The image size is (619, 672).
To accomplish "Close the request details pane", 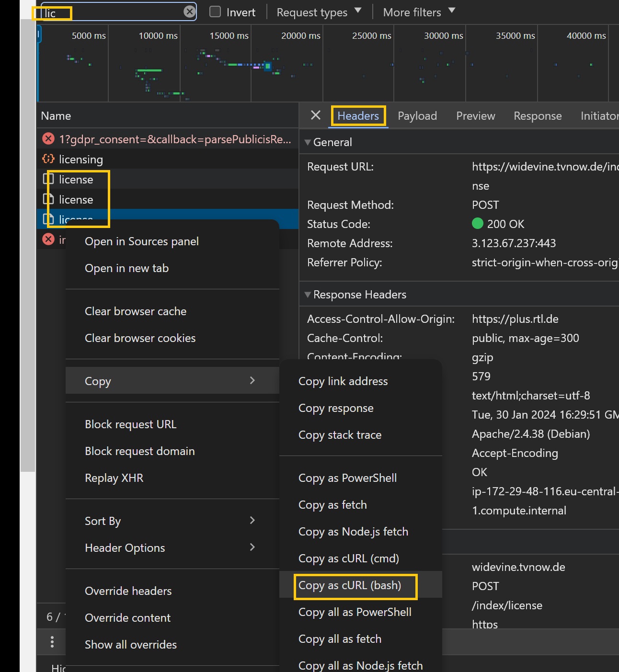I will point(315,115).
